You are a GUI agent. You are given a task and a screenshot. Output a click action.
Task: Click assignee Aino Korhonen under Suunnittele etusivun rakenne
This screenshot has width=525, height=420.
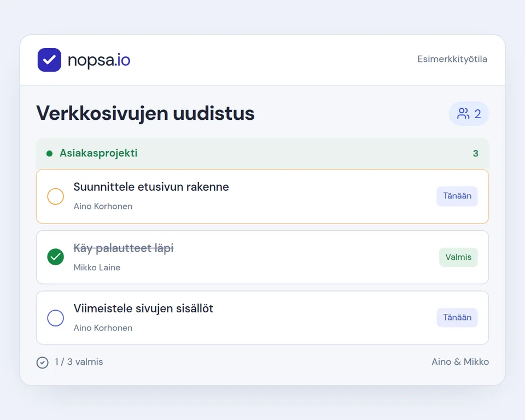tap(103, 206)
